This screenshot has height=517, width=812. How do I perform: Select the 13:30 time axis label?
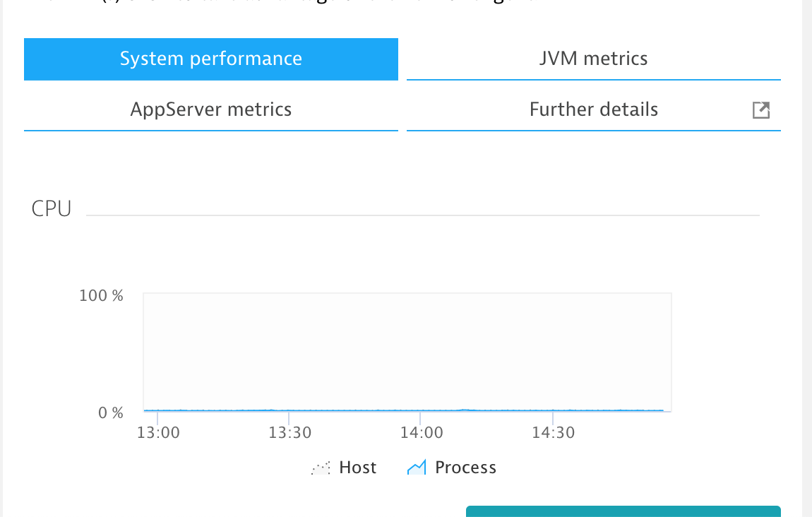tap(289, 432)
